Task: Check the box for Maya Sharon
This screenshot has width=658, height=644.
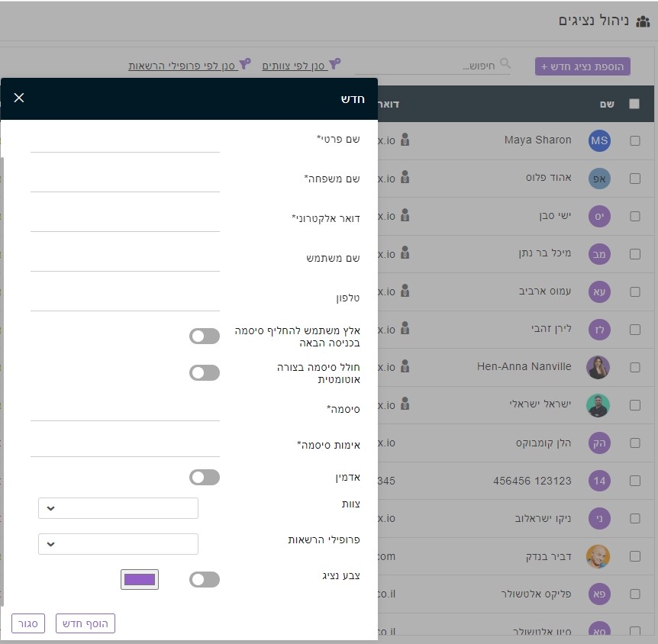Action: (x=635, y=141)
